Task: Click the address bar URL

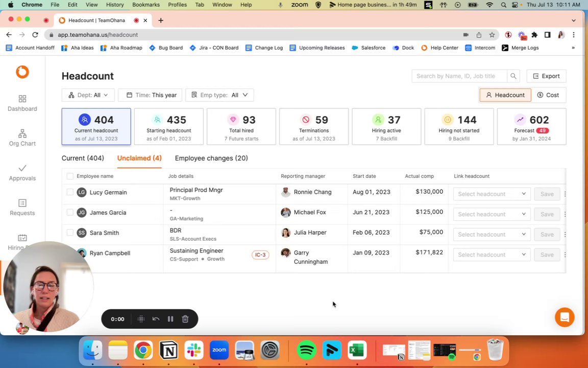Action: click(x=98, y=35)
